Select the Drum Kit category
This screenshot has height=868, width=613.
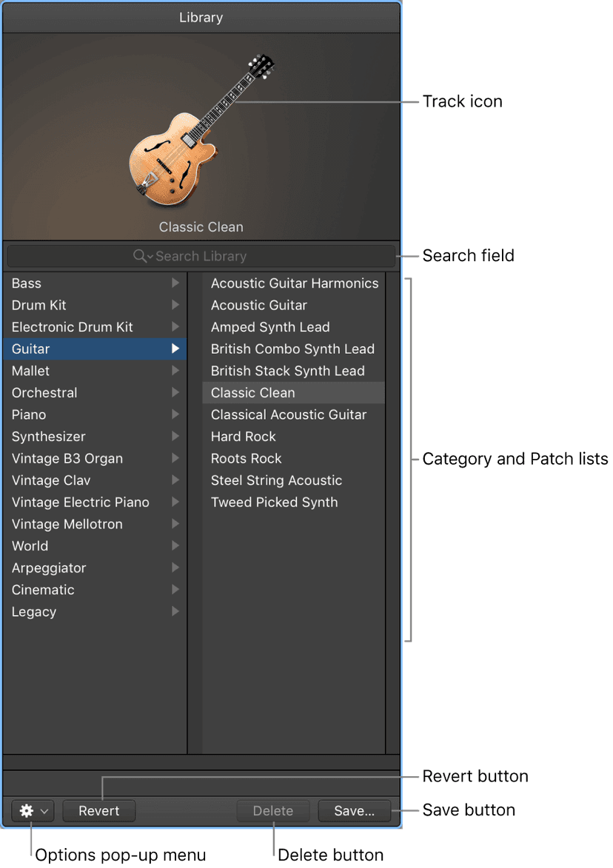(95, 305)
